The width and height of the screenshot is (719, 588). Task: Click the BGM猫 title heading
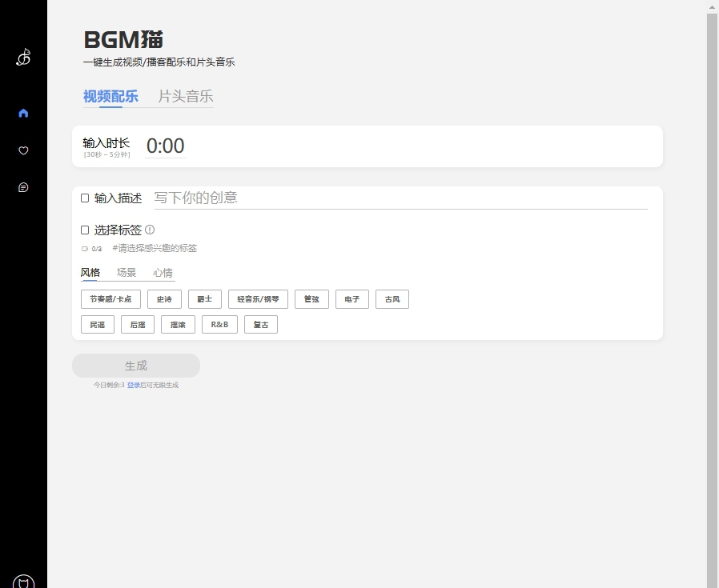pos(123,39)
